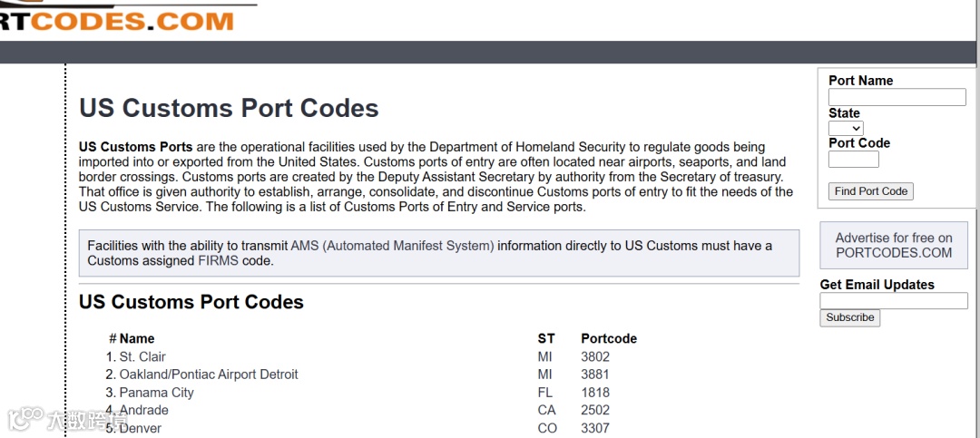Click the Name column header
The width and height of the screenshot is (980, 438).
[x=137, y=339]
